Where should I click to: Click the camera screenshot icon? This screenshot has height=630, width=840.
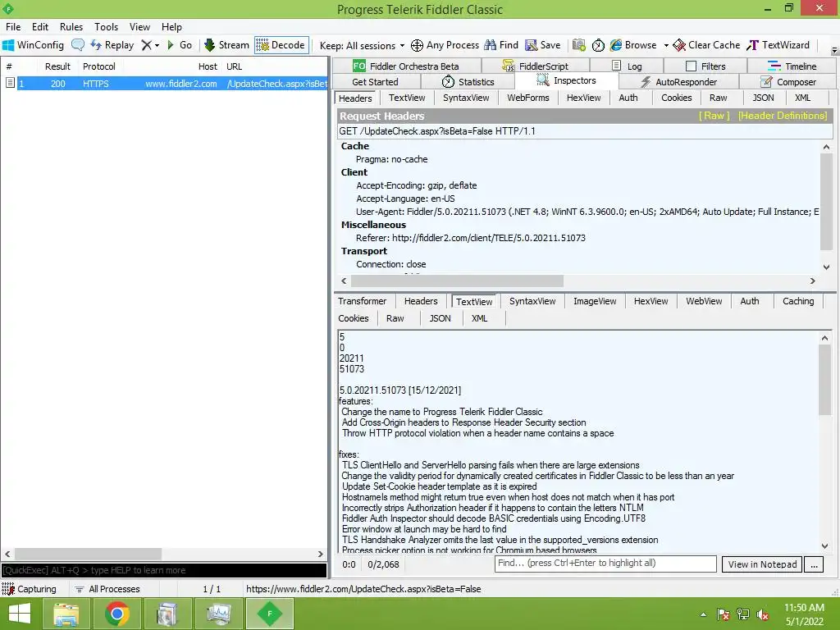[578, 45]
